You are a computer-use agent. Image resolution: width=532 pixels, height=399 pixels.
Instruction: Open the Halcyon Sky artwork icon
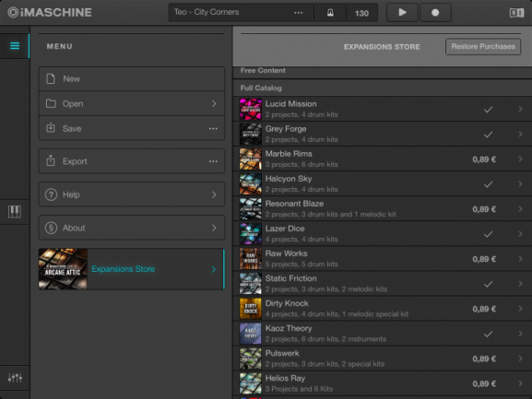click(251, 184)
